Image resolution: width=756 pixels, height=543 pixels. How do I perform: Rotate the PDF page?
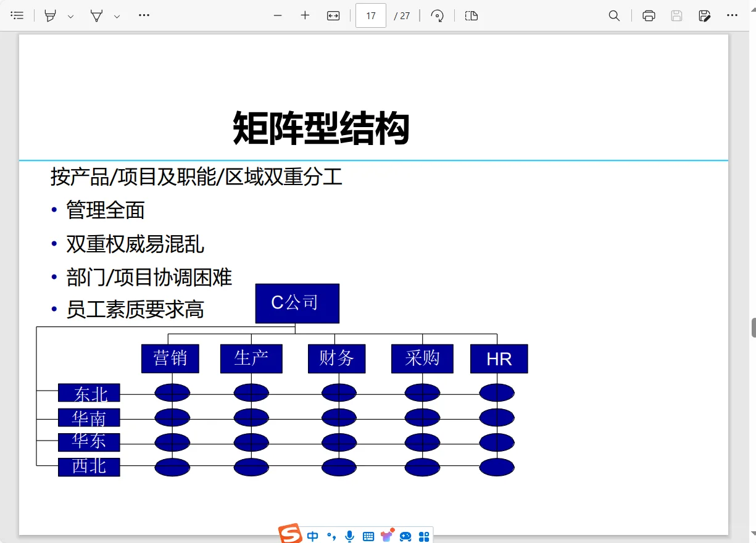437,15
